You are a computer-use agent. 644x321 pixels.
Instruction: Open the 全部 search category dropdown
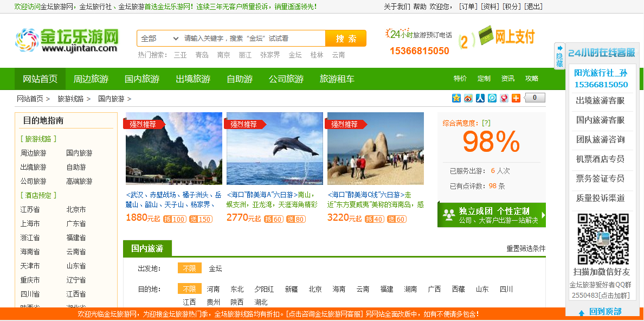[159, 38]
